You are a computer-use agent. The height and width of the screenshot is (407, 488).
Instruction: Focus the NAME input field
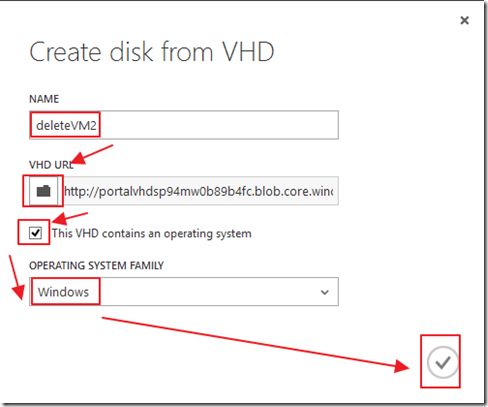[184, 125]
